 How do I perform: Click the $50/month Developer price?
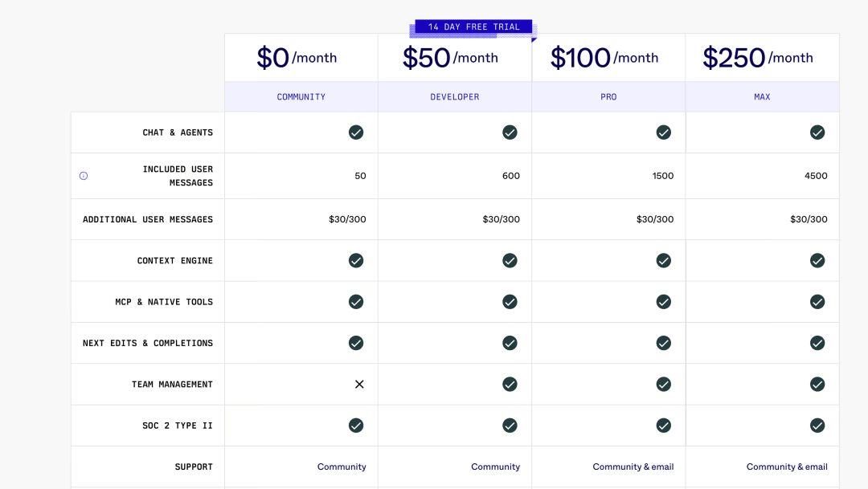[x=450, y=58]
